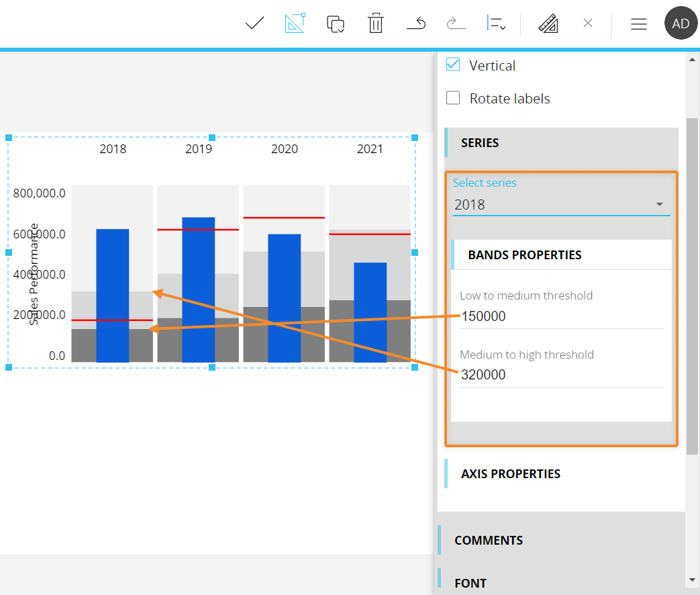Click the Medium to high threshold field
This screenshot has height=595, width=700.
[x=561, y=375]
